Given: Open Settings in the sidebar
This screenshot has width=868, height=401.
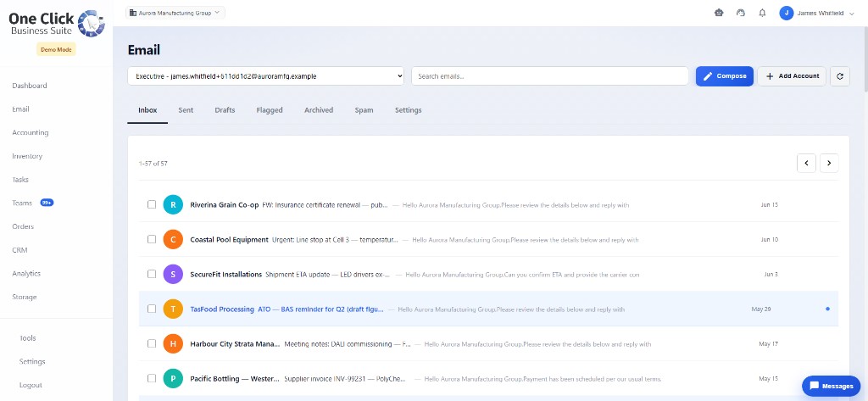Looking at the screenshot, I should (32, 362).
